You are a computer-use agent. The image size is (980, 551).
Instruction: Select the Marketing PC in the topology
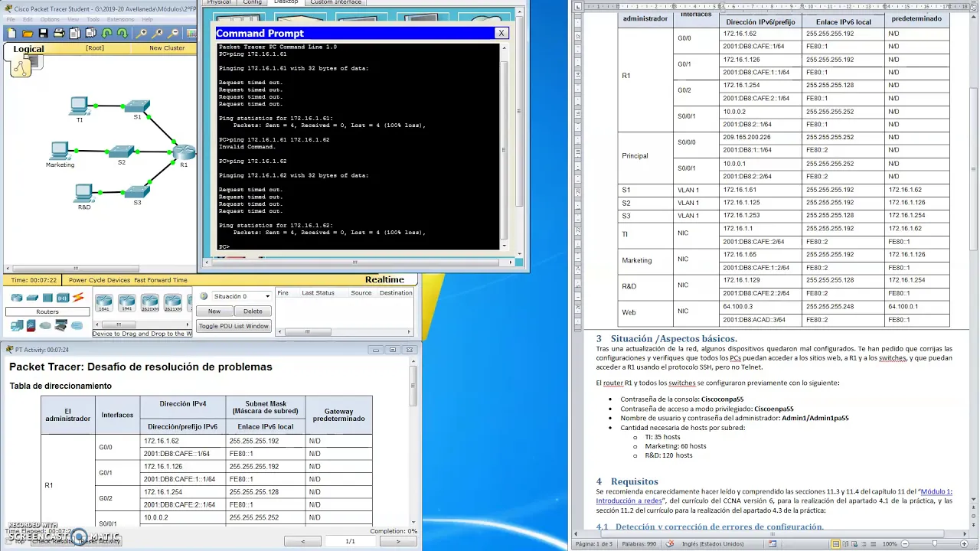click(60, 150)
